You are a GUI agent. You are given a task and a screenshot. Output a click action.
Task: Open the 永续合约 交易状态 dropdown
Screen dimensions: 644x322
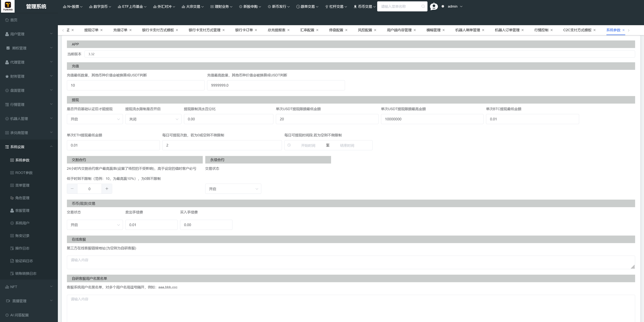[x=233, y=189]
